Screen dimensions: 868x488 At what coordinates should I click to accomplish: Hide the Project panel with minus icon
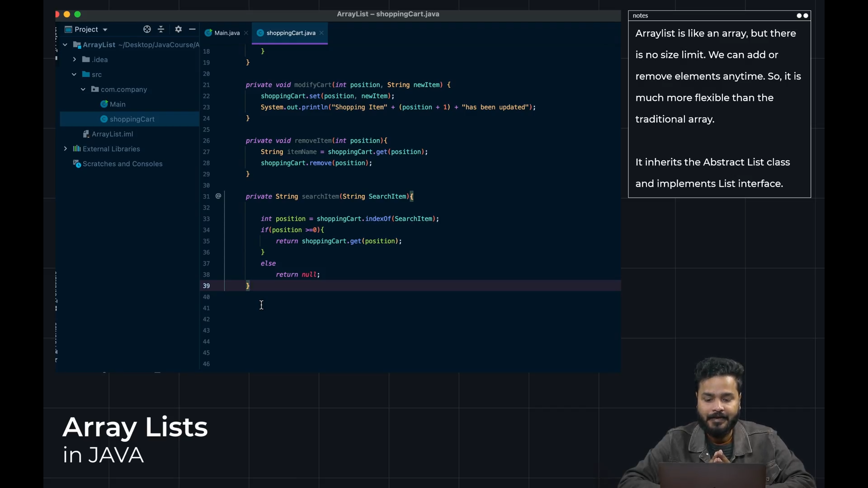(192, 29)
